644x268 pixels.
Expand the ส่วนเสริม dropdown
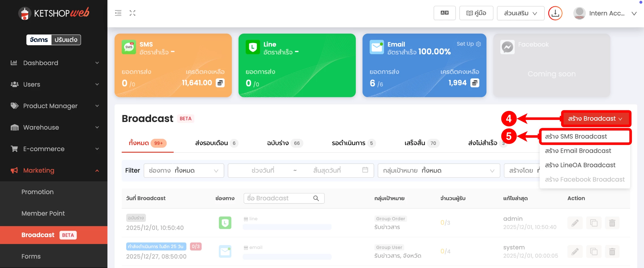pos(520,13)
